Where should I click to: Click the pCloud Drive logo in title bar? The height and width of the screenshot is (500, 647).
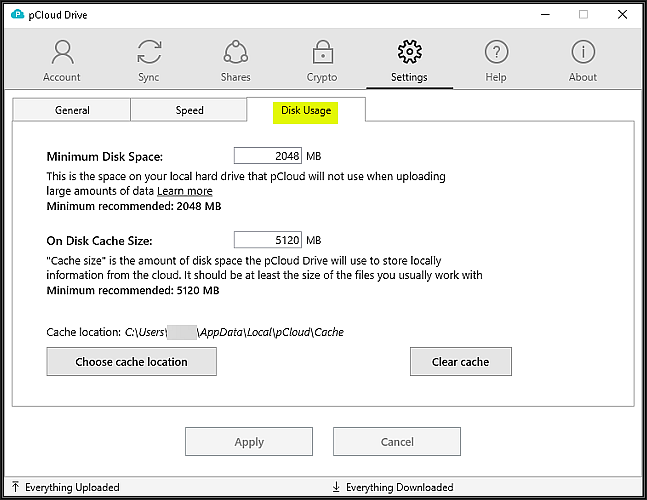[17, 14]
